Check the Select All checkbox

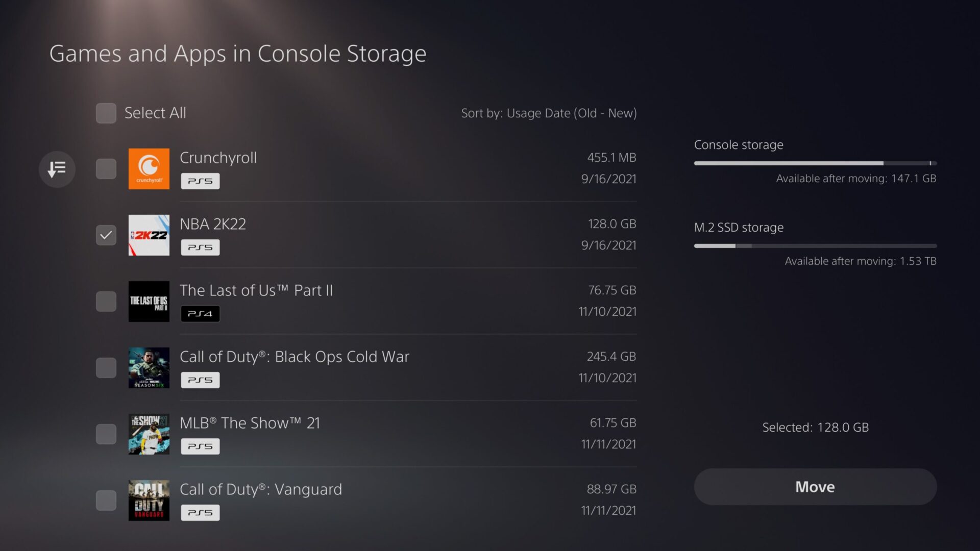(x=106, y=113)
